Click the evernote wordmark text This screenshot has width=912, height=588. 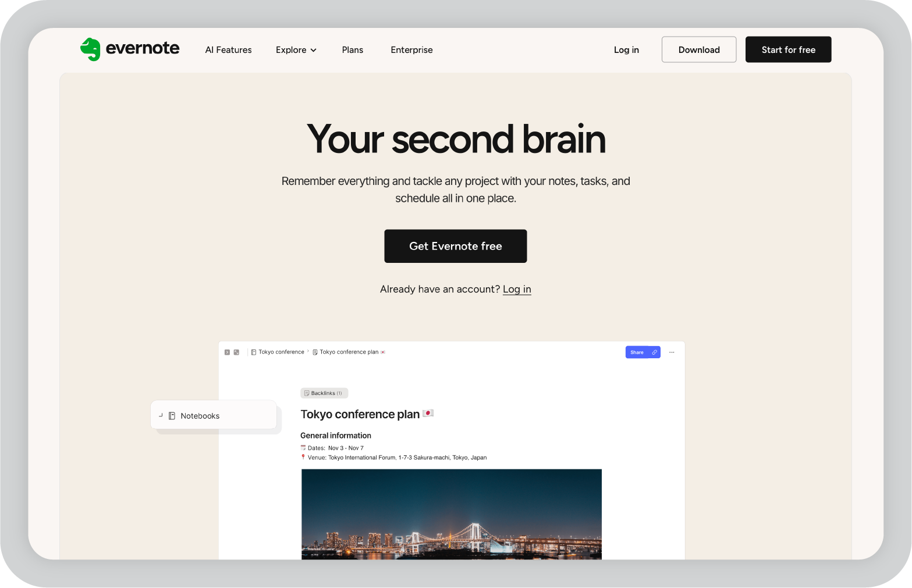pos(143,48)
